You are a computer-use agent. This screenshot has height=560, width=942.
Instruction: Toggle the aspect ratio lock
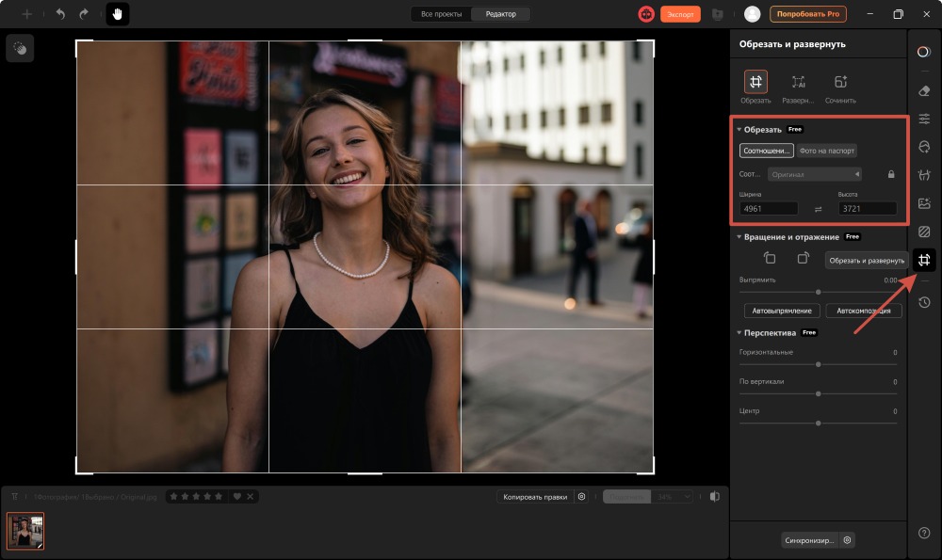891,174
